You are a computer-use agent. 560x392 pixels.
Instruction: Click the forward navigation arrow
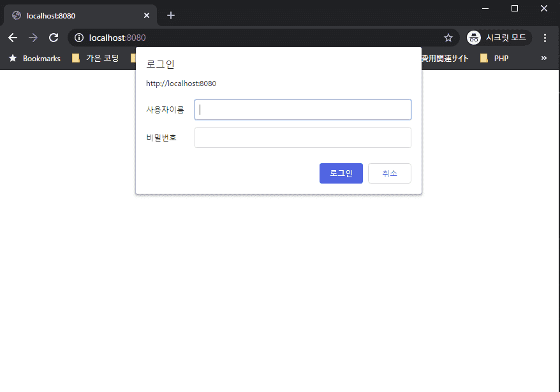tap(33, 38)
